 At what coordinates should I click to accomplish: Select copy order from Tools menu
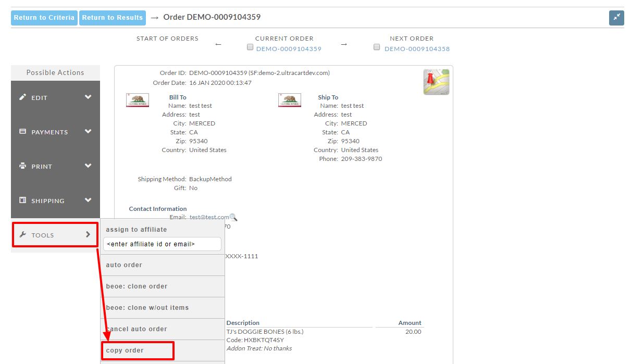point(138,350)
